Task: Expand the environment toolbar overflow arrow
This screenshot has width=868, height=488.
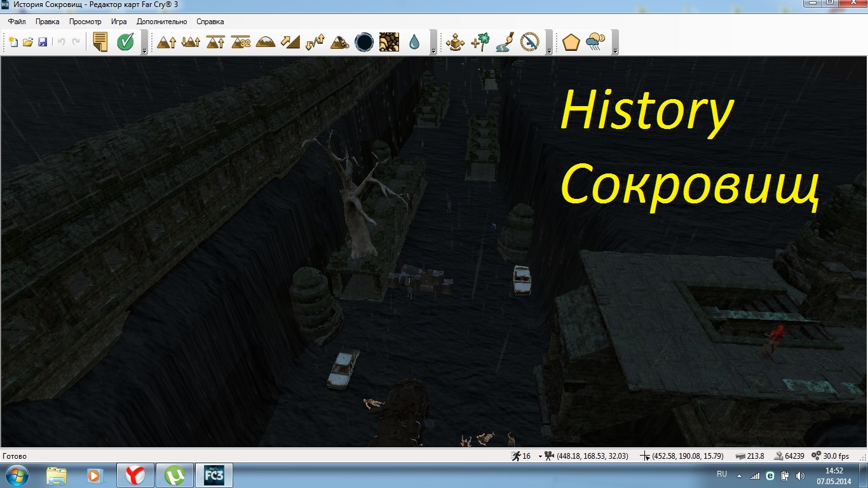Action: (614, 50)
